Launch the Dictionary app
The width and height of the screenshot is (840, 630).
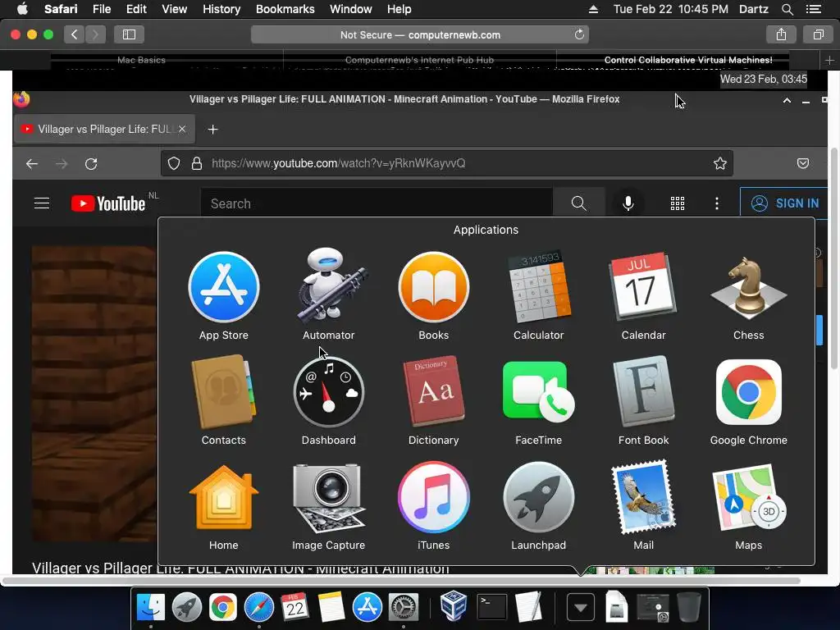coord(433,392)
